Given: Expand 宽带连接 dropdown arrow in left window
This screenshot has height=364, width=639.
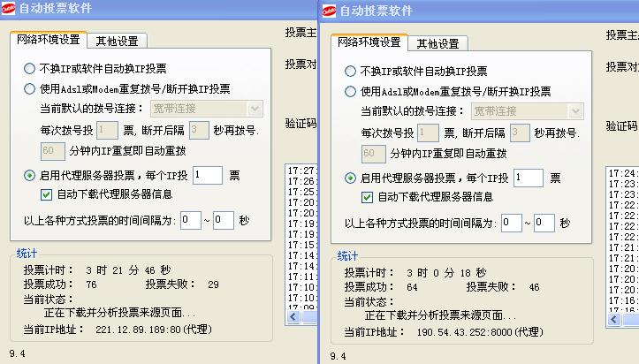Looking at the screenshot, I should click(255, 109).
